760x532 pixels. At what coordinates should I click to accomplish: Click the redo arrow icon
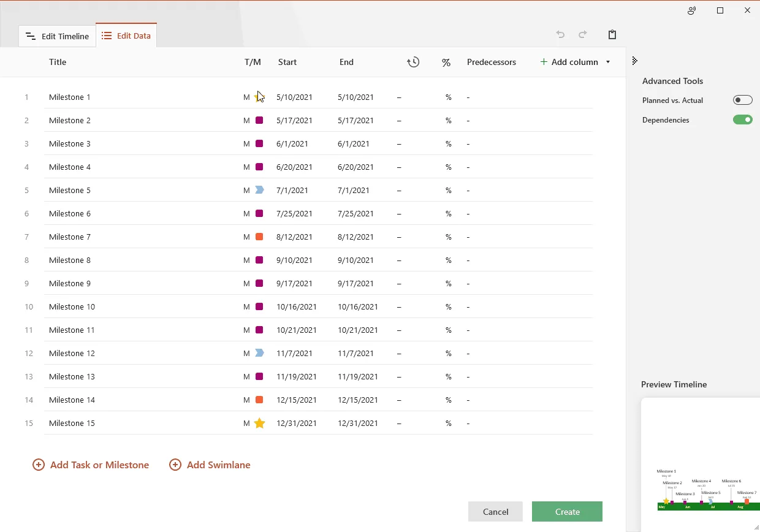[583, 35]
